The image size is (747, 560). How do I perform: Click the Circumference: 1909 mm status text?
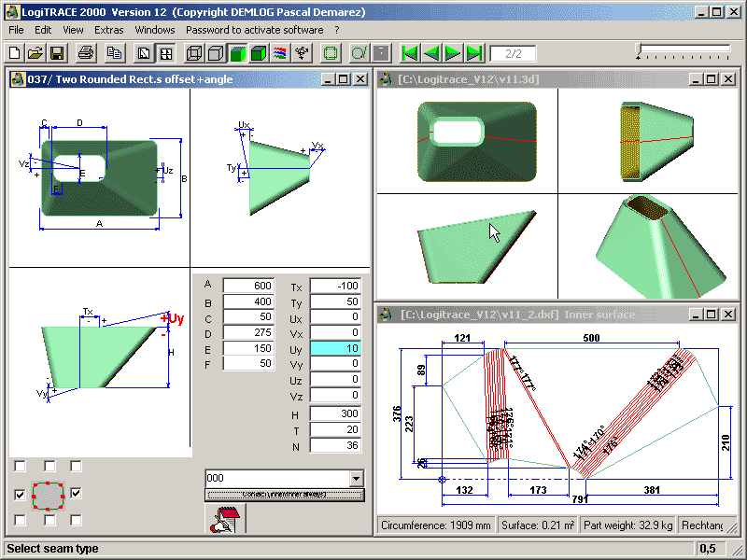pyautogui.click(x=435, y=525)
